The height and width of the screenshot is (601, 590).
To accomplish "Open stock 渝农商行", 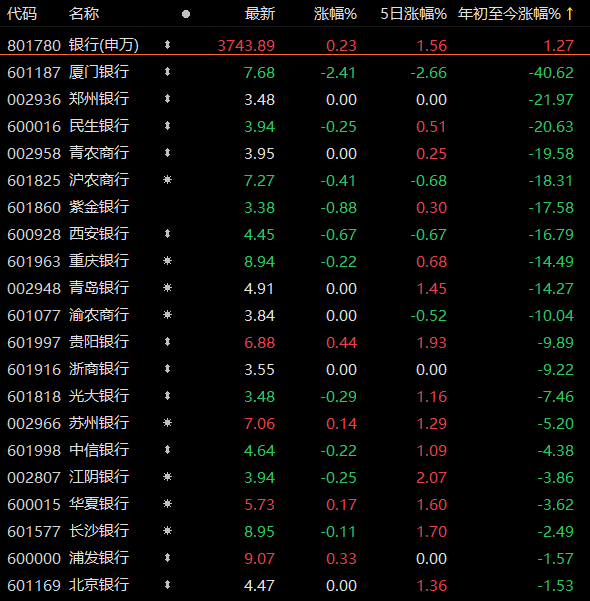I will point(99,315).
